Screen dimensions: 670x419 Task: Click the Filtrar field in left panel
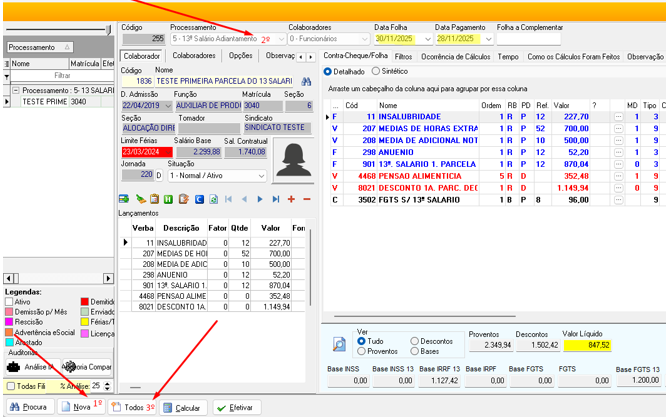(61, 75)
